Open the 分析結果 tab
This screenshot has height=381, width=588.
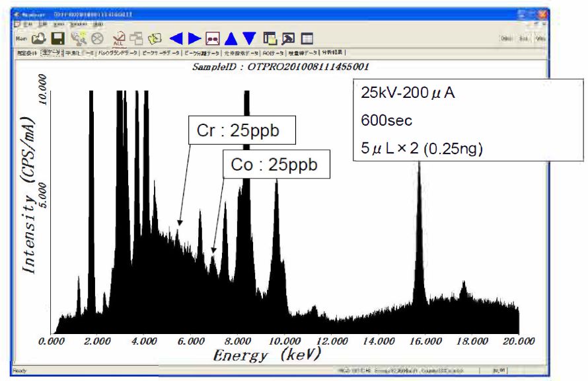pos(332,52)
